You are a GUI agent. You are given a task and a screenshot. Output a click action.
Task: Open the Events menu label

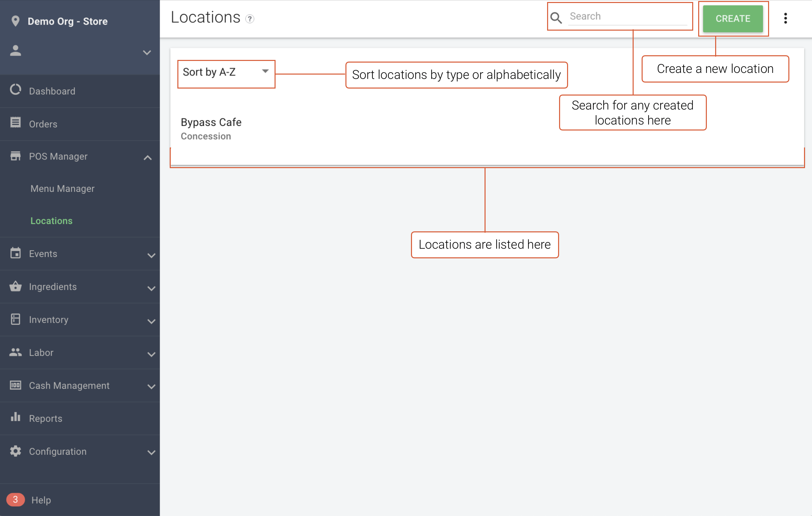(43, 254)
